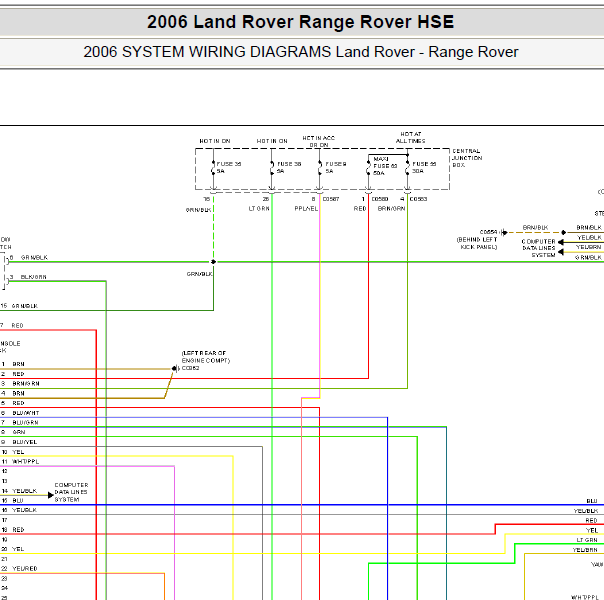This screenshot has height=600, width=604.
Task: Click the "BLU" label at the right edge
Action: pyautogui.click(x=592, y=501)
